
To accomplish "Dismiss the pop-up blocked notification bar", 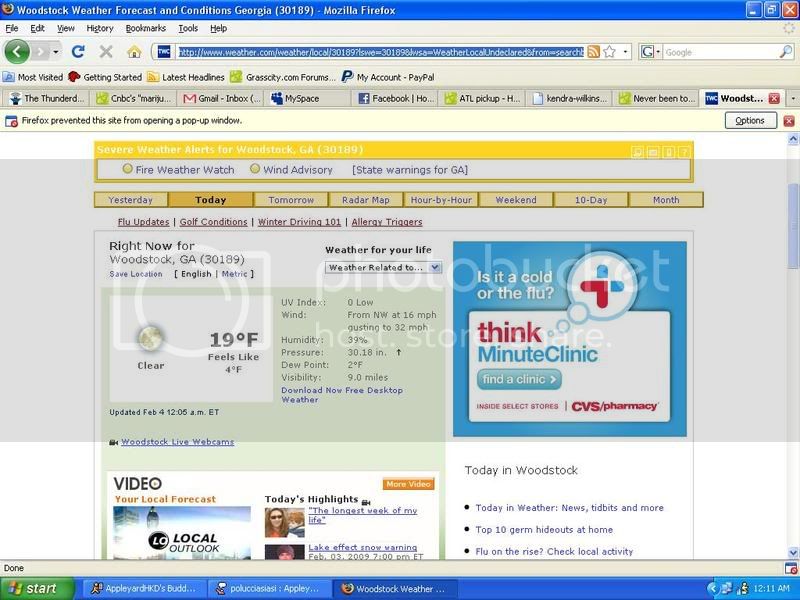I will [789, 121].
